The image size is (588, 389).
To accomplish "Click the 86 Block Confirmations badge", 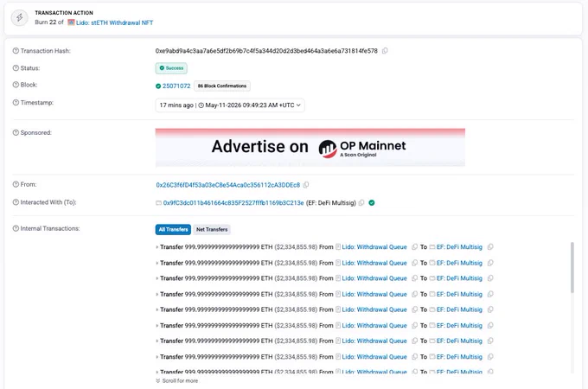I will pyautogui.click(x=222, y=86).
